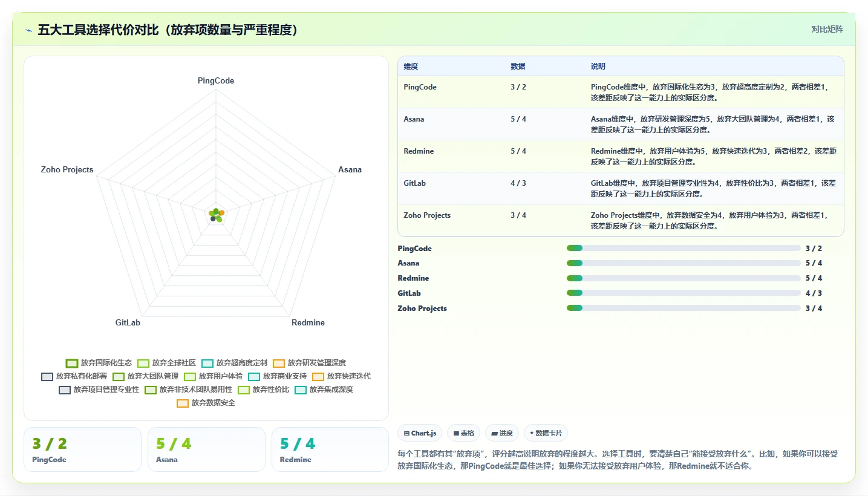Click the lightning icon beside the title
The image size is (868, 496).
click(x=29, y=30)
